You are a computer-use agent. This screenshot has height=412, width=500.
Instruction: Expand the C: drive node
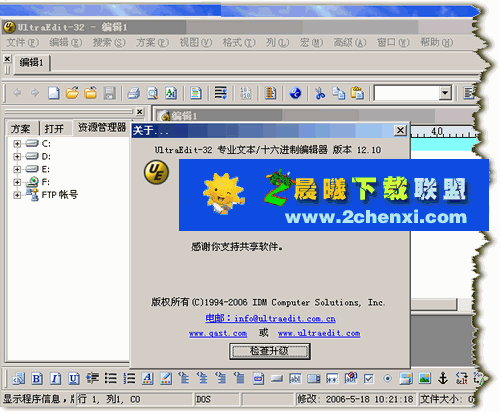(x=17, y=144)
